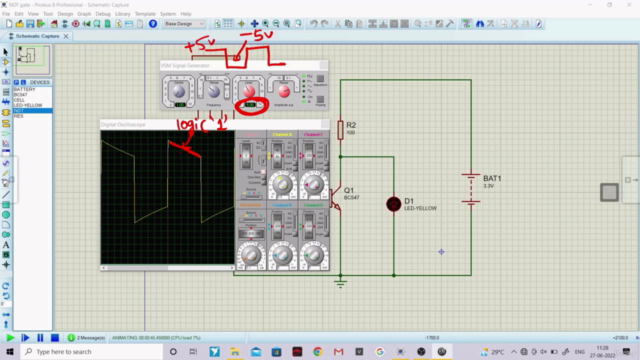The width and height of the screenshot is (640, 360).
Task: Select BC547 in the devices list
Action: tap(33, 95)
